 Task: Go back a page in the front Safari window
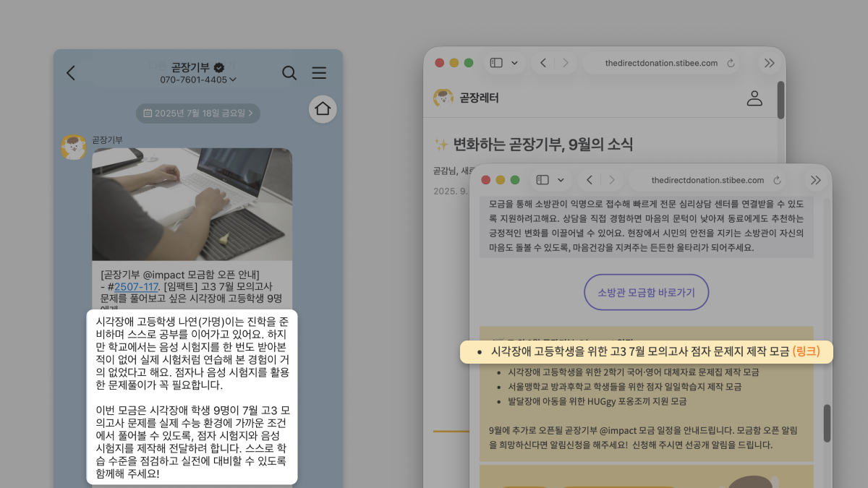click(x=590, y=180)
